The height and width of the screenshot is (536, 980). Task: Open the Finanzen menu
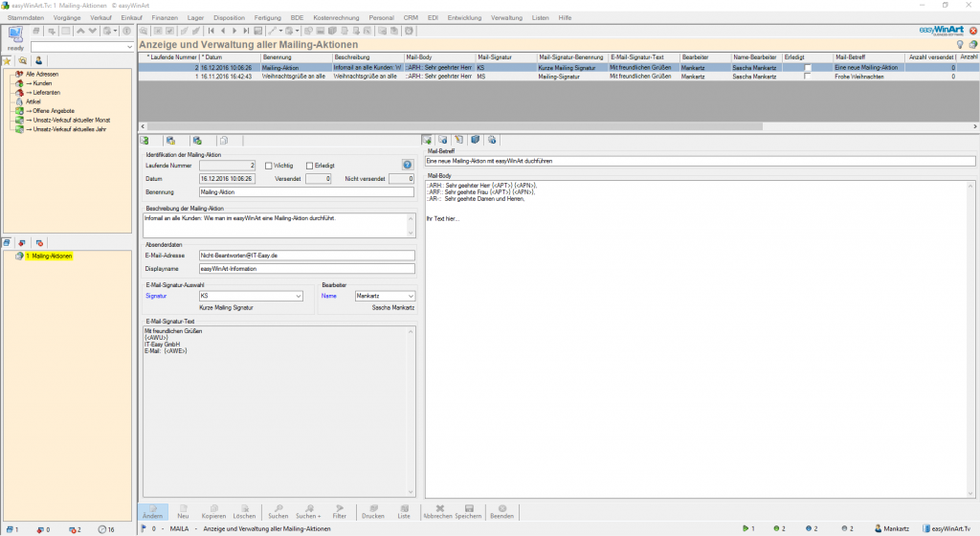pos(165,18)
